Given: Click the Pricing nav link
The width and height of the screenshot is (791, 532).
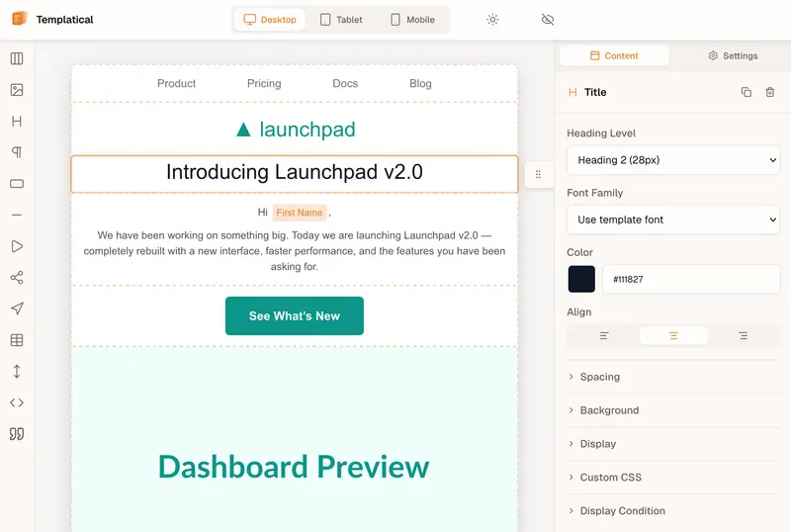Looking at the screenshot, I should coord(264,83).
